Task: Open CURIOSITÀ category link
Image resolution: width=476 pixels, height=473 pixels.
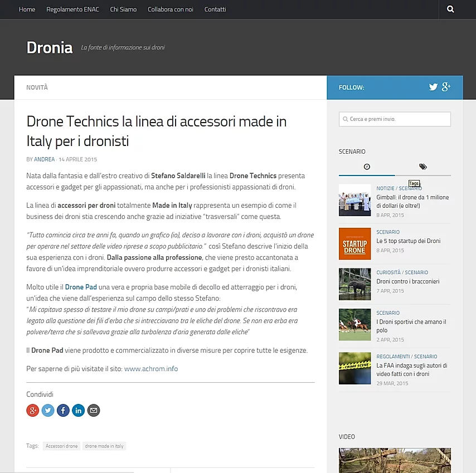Action: [x=388, y=272]
